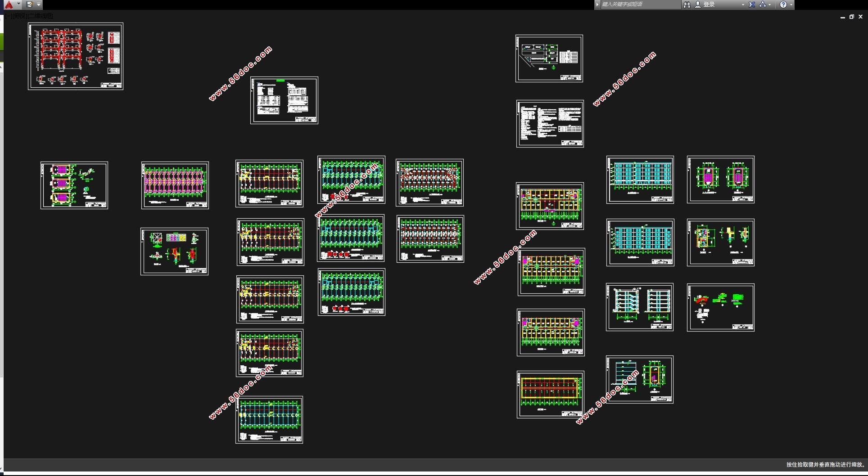Expand the Customize Quick Access Toolbar arrow
This screenshot has height=476, width=868.
click(39, 4)
